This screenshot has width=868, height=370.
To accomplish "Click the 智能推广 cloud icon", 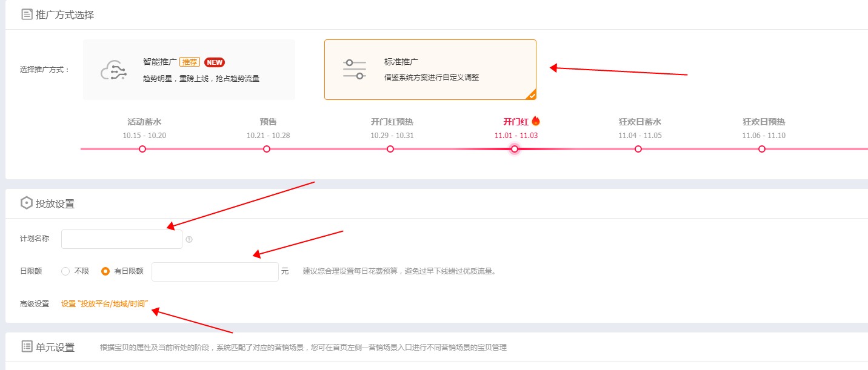I will point(112,69).
